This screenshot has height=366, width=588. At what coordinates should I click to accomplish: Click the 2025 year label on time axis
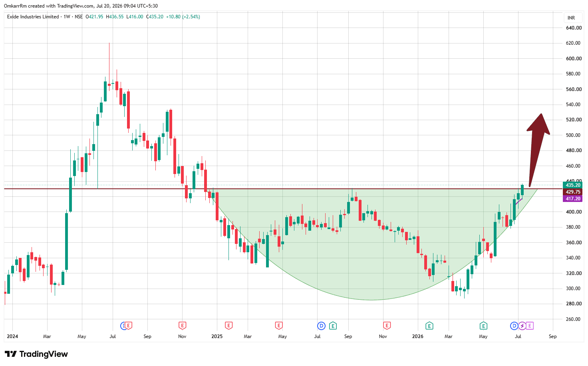tap(217, 336)
